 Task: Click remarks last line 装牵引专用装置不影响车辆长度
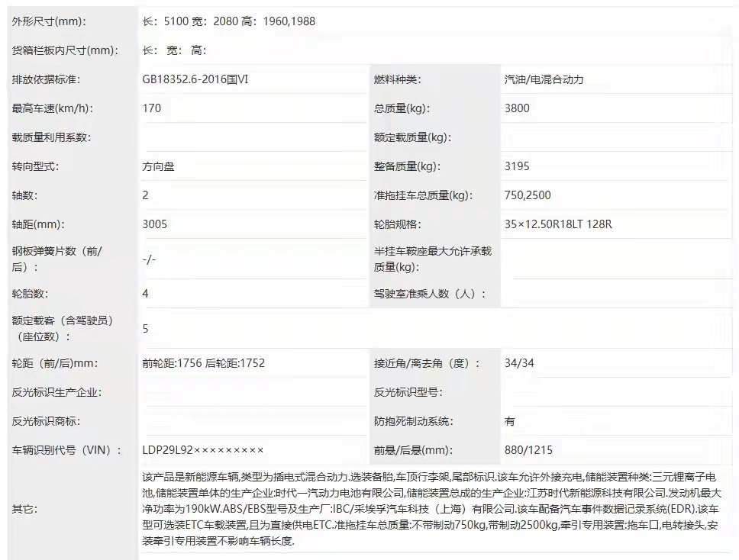coord(218,541)
